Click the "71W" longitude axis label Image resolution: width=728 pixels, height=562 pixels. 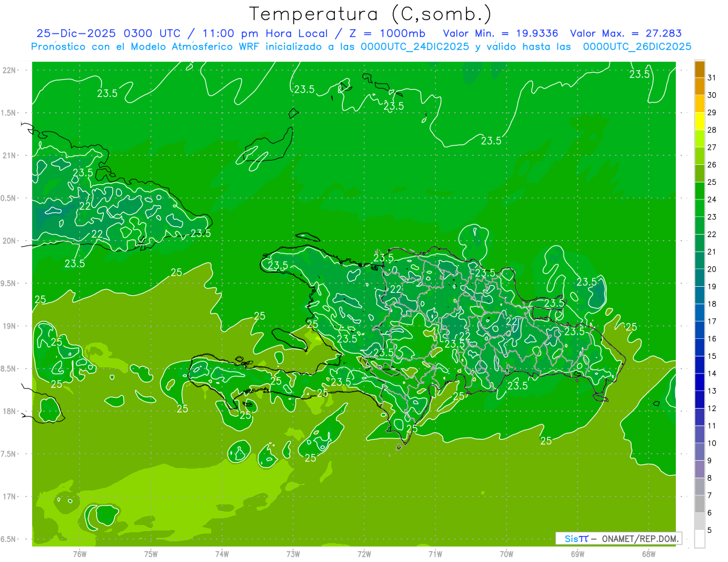coord(435,554)
